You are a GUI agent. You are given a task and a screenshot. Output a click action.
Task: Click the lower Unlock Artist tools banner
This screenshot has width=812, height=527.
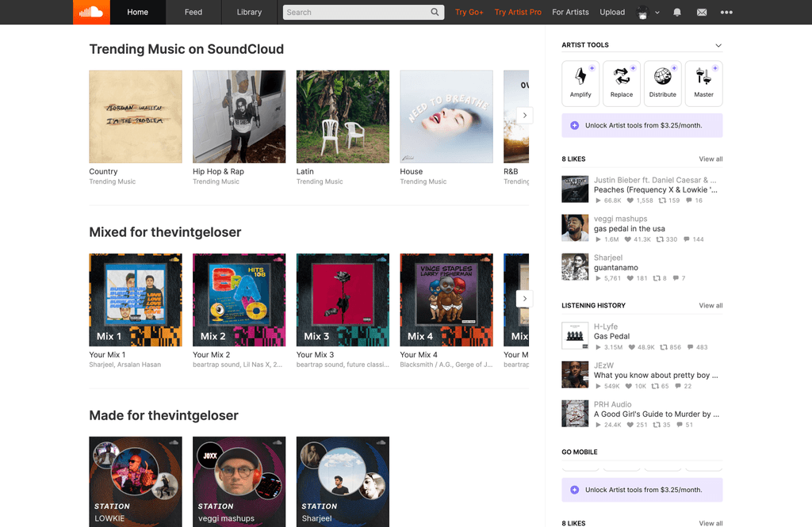coord(642,490)
